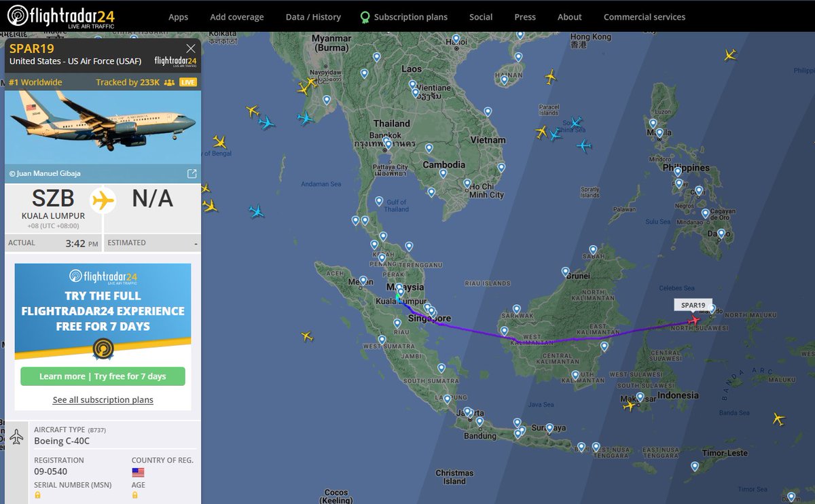Click yellow plane icon between SZB and N/A
This screenshot has height=504, width=815.
[x=103, y=200]
